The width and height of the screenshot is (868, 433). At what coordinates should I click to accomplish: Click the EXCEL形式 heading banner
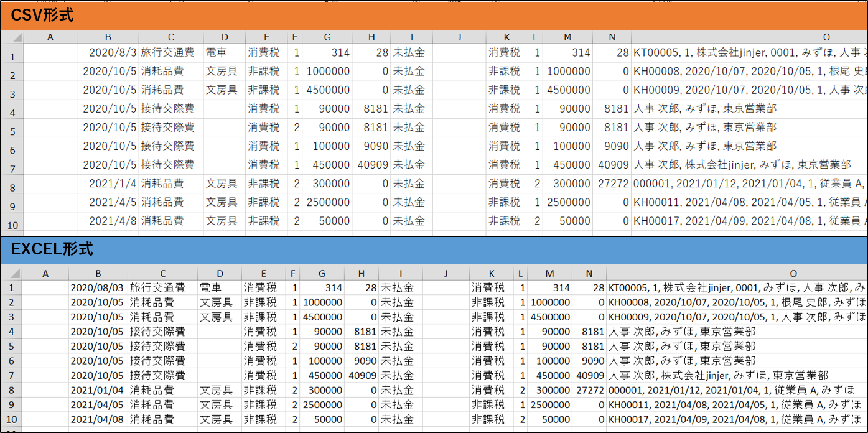click(x=52, y=249)
